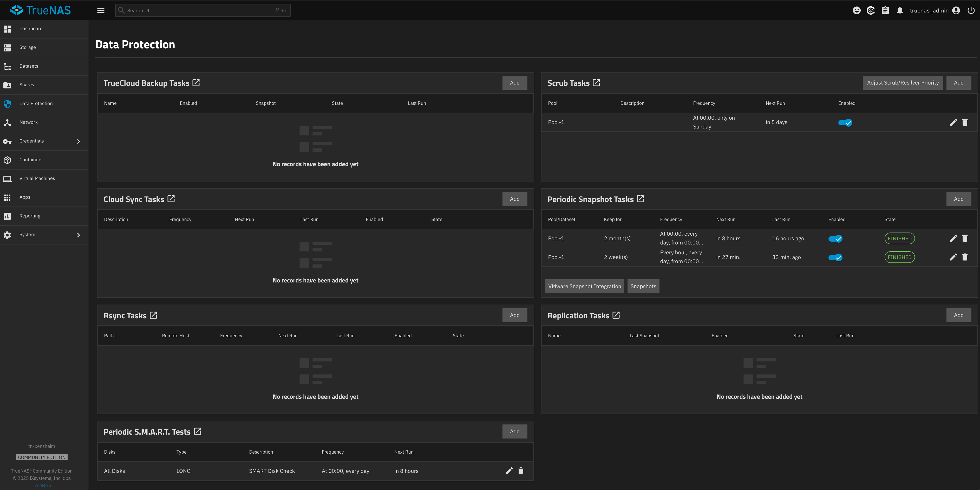Screen dimensions: 980x490
Task: Click Adjust Scrub/Resilver Priority button
Action: (x=902, y=83)
